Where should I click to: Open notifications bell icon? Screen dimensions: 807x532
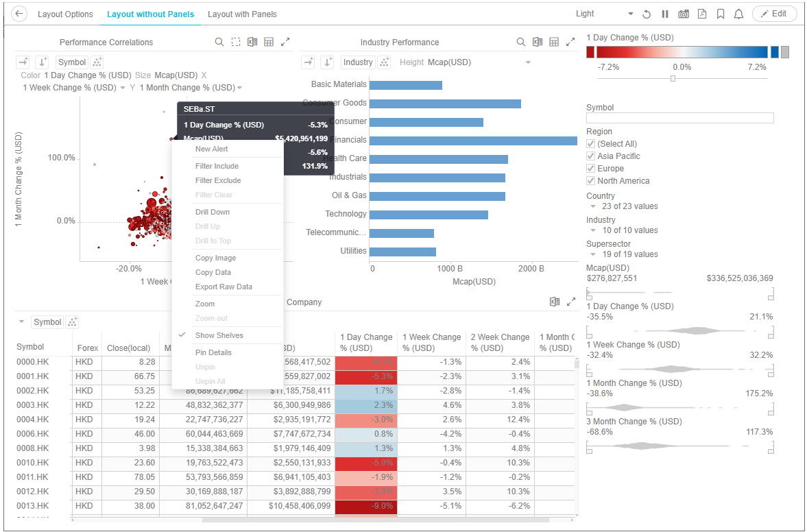pyautogui.click(x=739, y=14)
